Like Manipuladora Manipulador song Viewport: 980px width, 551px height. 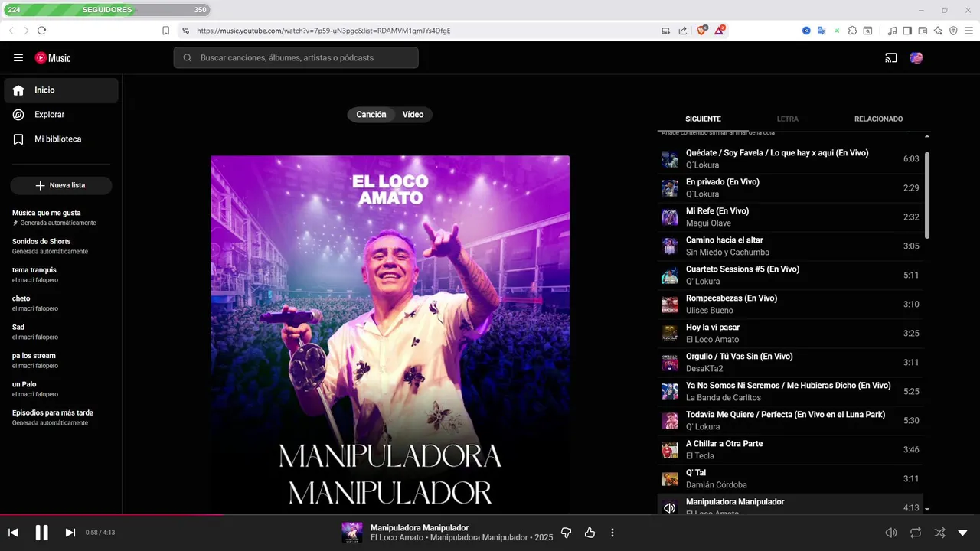tap(590, 533)
